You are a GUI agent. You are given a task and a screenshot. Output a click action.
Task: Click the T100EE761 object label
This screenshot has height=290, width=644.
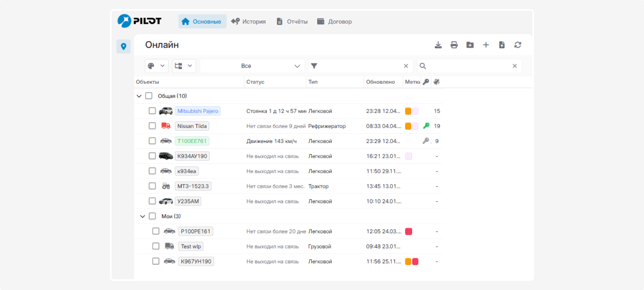(192, 141)
